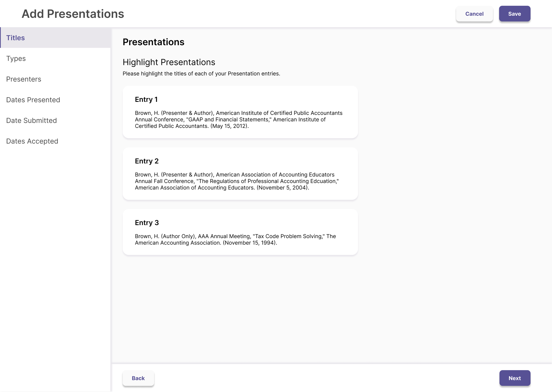
Task: Open the Date Submitted tab
Action: [31, 120]
